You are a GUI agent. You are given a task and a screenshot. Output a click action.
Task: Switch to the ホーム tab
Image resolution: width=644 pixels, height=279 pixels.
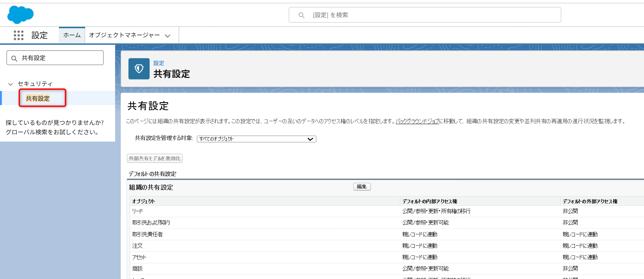(72, 35)
